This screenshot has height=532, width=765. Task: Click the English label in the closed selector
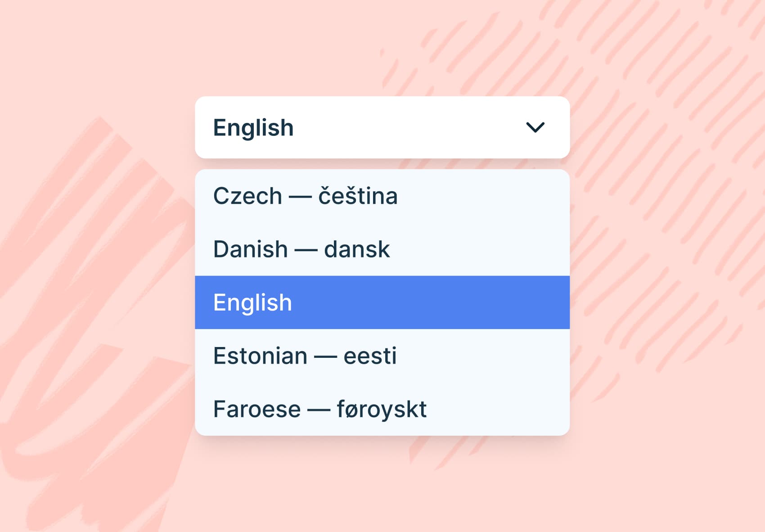[253, 127]
